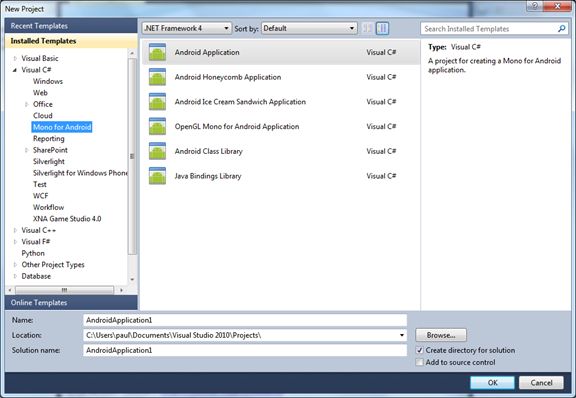The width and height of the screenshot is (576, 398).
Task: Open the Installed Templates section
Action: point(71,41)
